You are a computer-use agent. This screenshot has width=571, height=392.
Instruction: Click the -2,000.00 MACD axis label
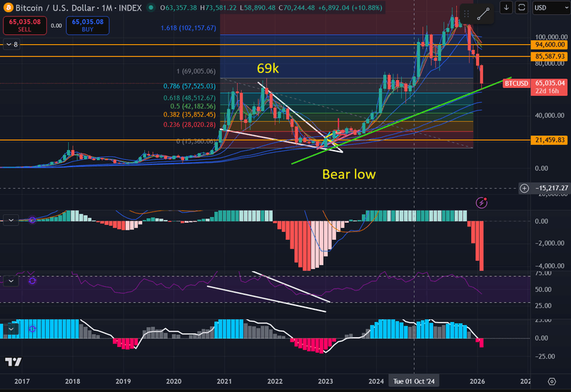[549, 243]
